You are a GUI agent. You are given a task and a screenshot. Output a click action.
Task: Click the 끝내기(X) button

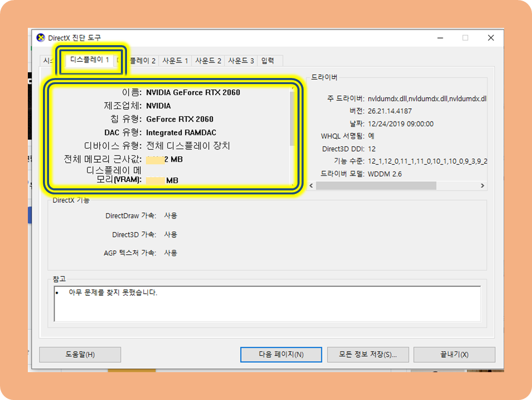pos(455,354)
